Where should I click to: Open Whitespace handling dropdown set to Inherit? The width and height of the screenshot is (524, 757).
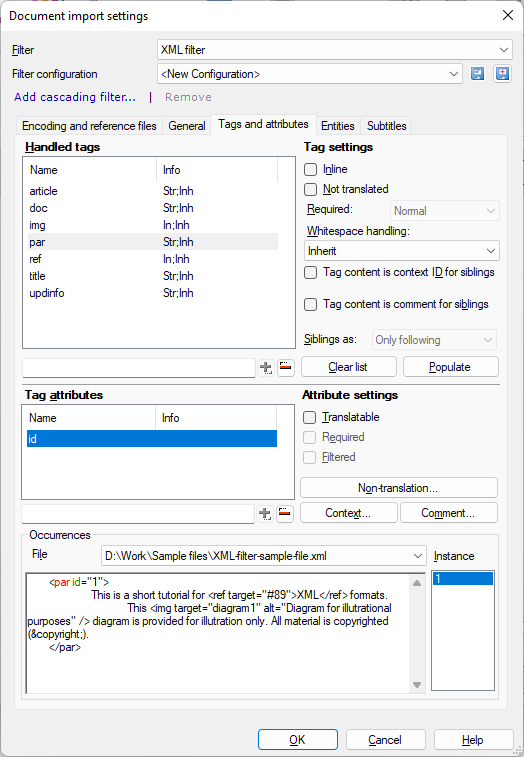402,251
